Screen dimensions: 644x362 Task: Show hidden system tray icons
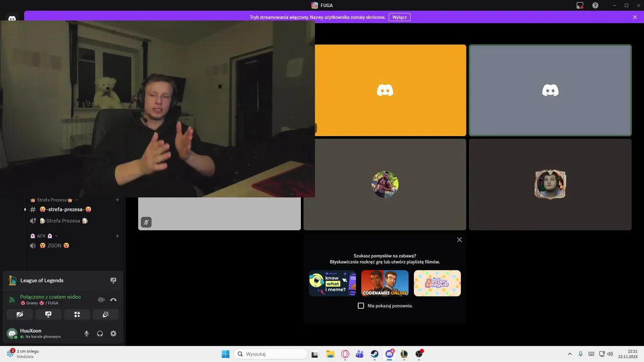coord(570,354)
